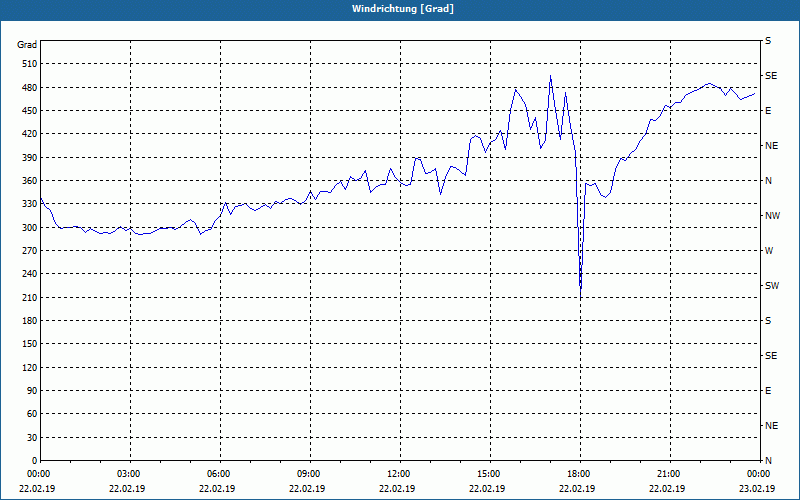Click the Windrichtung [Grad] chart title

pos(403,9)
